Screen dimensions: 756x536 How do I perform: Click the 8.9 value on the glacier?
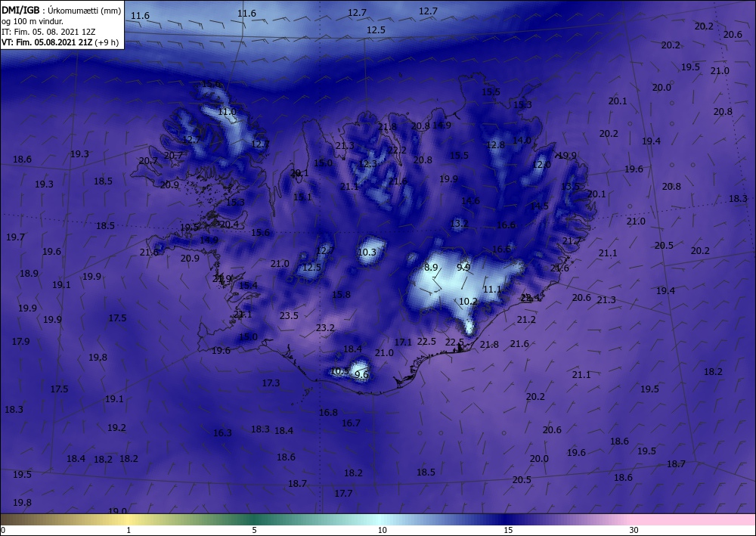(431, 268)
